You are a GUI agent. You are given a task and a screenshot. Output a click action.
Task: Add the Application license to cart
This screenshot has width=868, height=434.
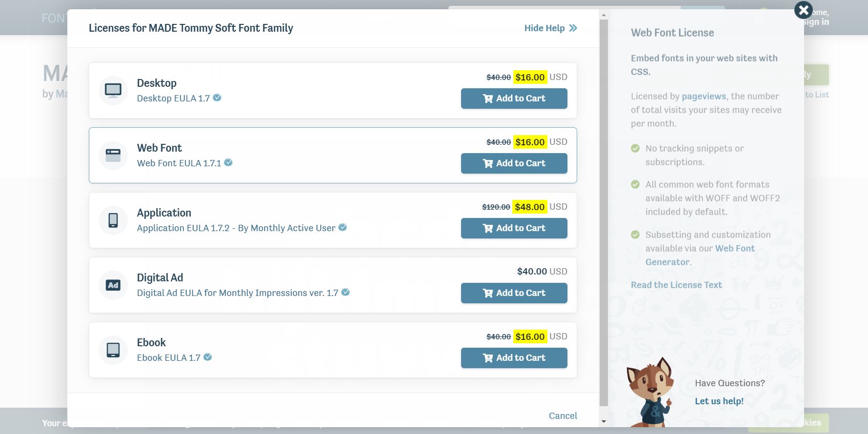tap(514, 228)
